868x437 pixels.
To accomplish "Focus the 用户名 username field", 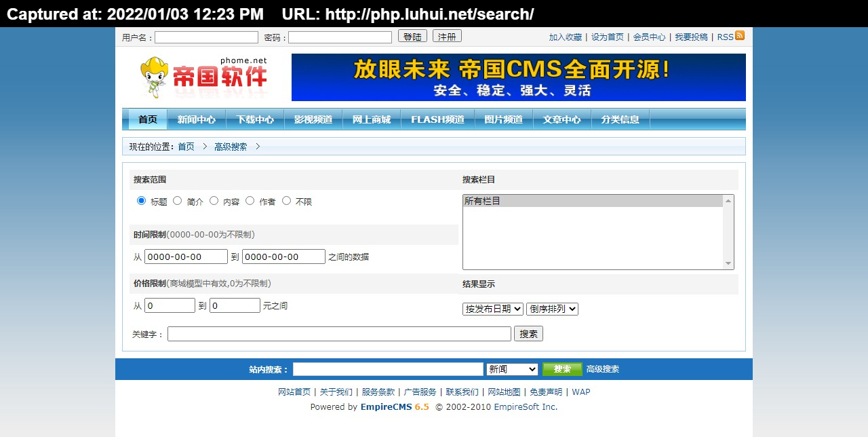I will (206, 37).
